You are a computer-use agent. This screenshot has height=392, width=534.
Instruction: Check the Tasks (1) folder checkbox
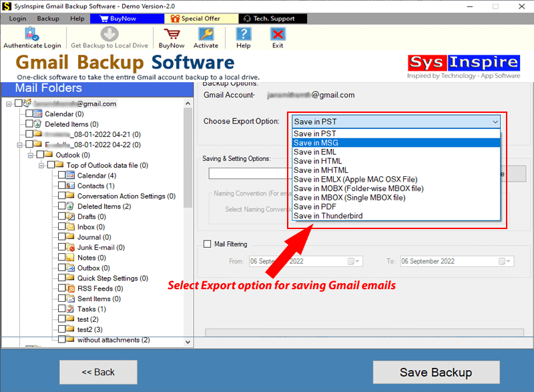click(x=61, y=309)
